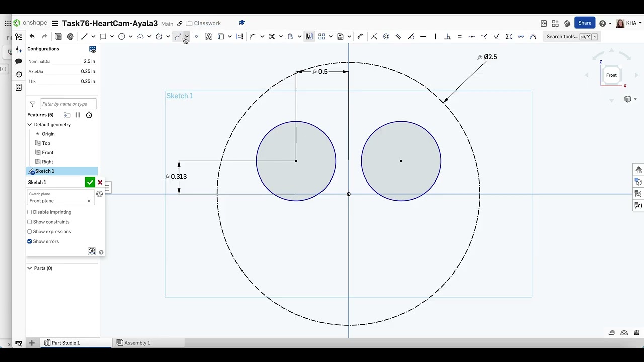Viewport: 644px width, 362px height.
Task: Select the Arc sketch tool
Action: click(x=140, y=36)
